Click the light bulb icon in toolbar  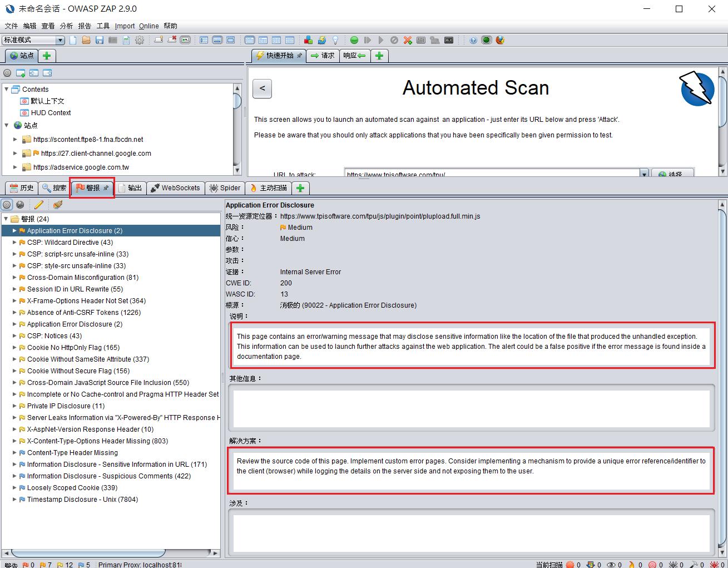pos(335,40)
